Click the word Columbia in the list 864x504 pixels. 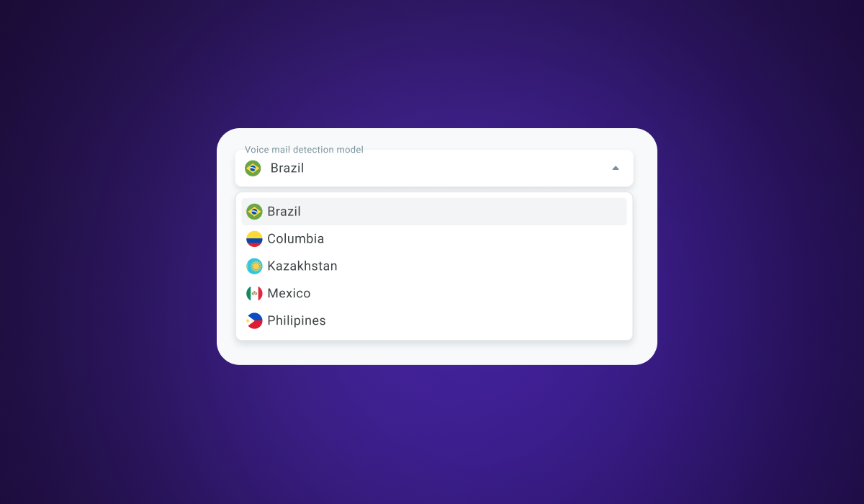click(x=296, y=239)
